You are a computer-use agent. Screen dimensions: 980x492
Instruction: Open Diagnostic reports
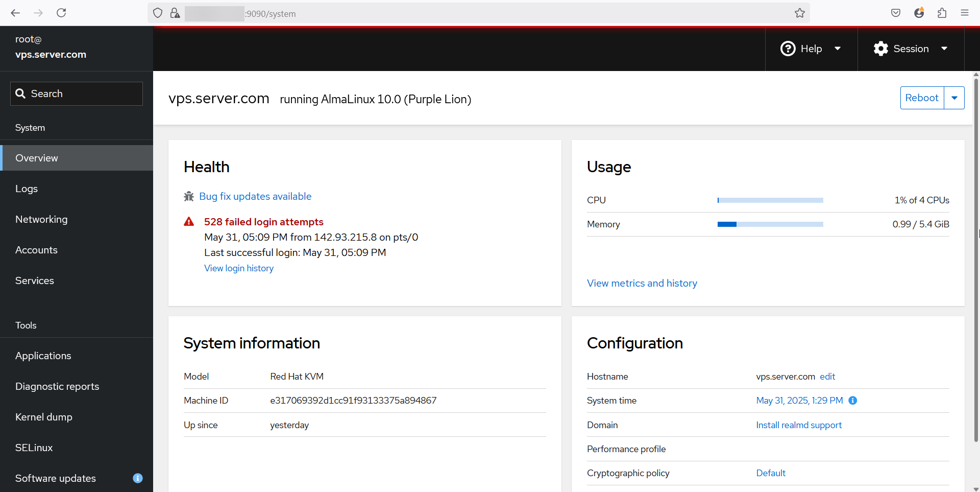tap(77, 386)
